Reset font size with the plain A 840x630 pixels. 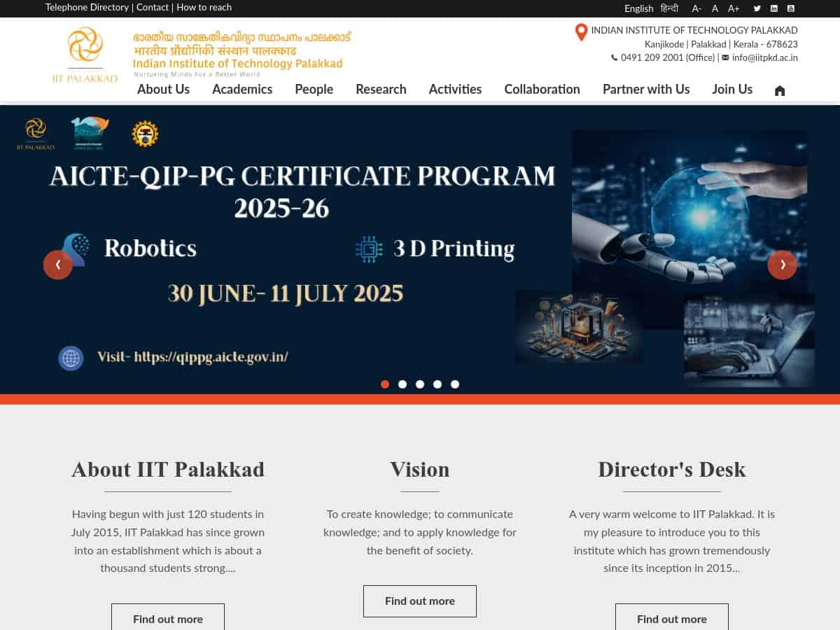click(x=715, y=8)
